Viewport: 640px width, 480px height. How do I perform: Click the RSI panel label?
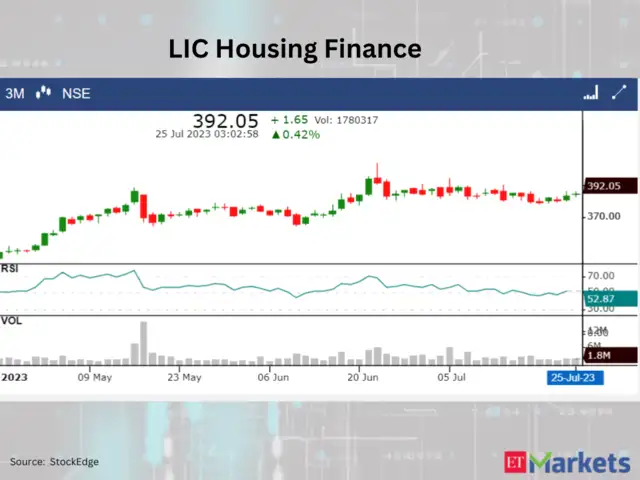coord(11,268)
